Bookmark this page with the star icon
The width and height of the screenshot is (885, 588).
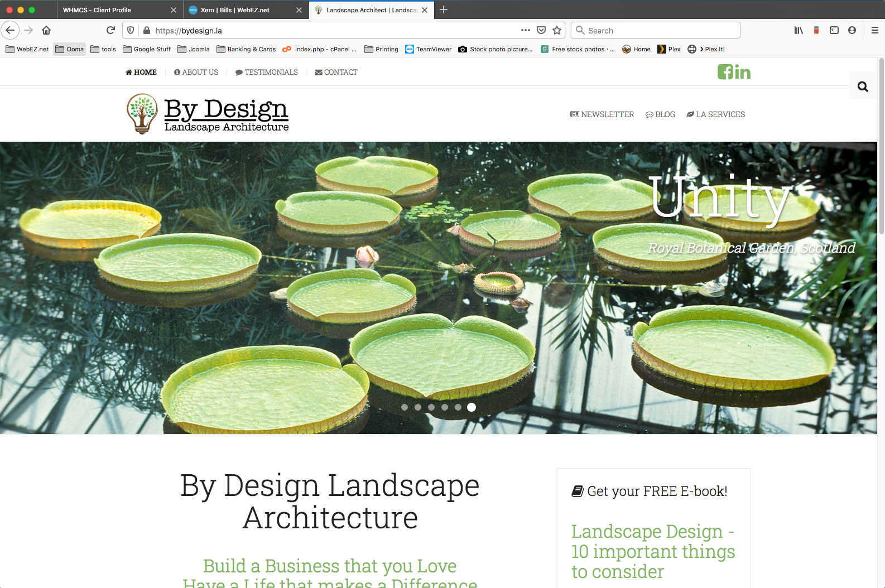pyautogui.click(x=556, y=30)
